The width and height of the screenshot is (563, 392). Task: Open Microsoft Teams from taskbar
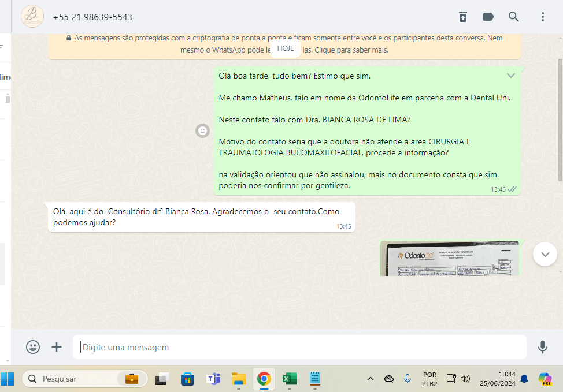(213, 379)
